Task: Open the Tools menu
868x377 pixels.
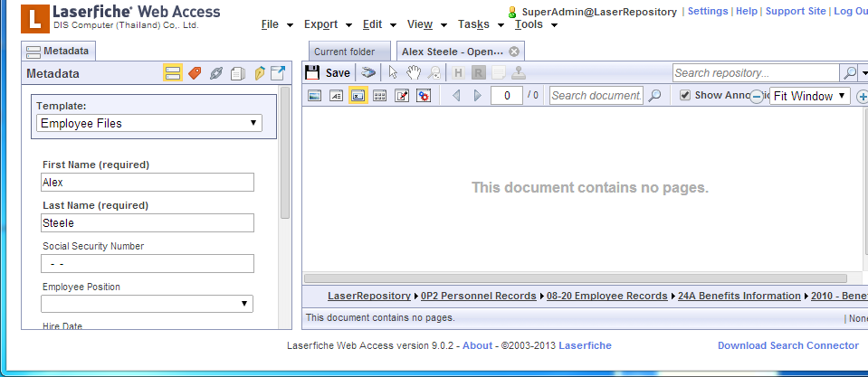Action: pos(536,24)
